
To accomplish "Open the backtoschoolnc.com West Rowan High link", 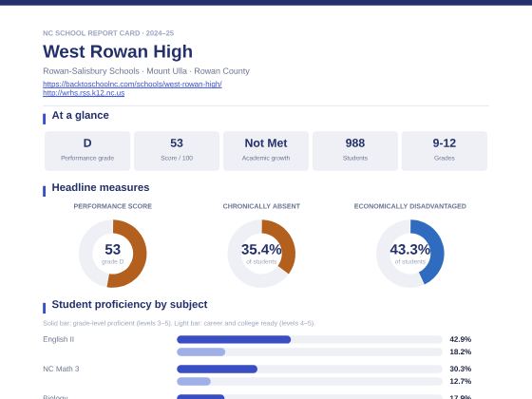I will (132, 84).
